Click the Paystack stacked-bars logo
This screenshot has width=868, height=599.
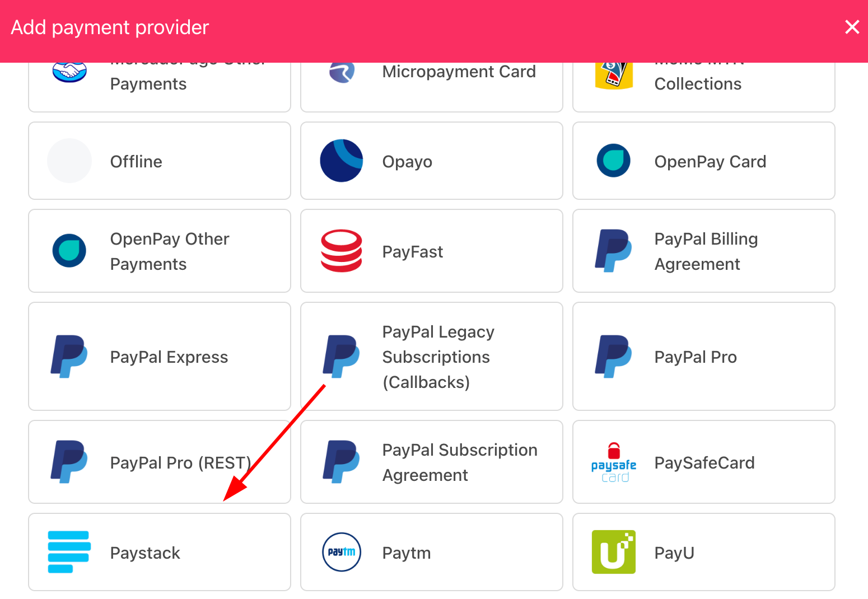(x=69, y=552)
